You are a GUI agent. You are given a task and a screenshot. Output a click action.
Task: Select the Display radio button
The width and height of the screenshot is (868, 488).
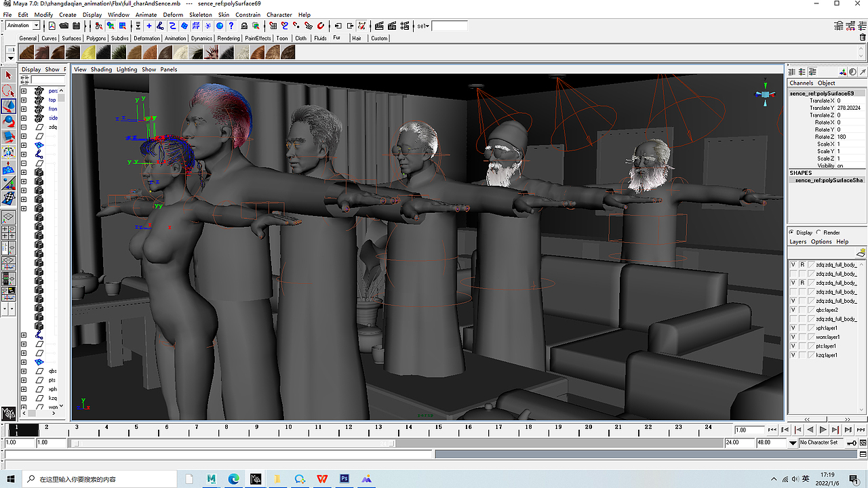pos(792,232)
